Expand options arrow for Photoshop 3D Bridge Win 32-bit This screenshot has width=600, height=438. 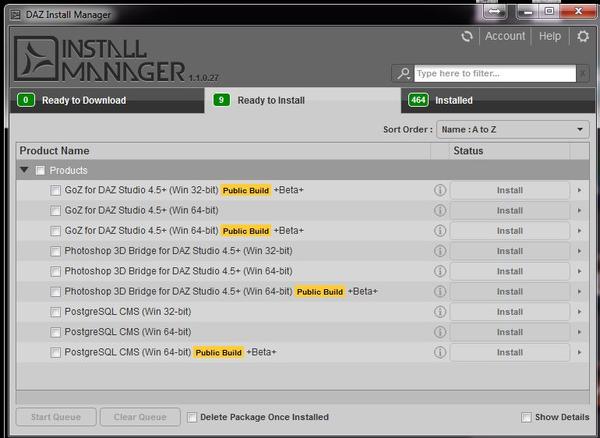point(580,251)
